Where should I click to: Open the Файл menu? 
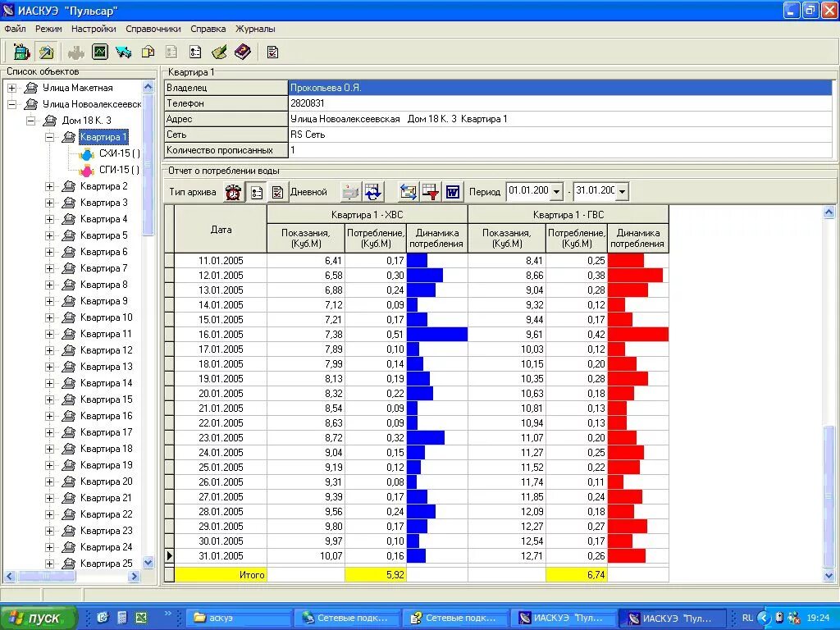[15, 29]
